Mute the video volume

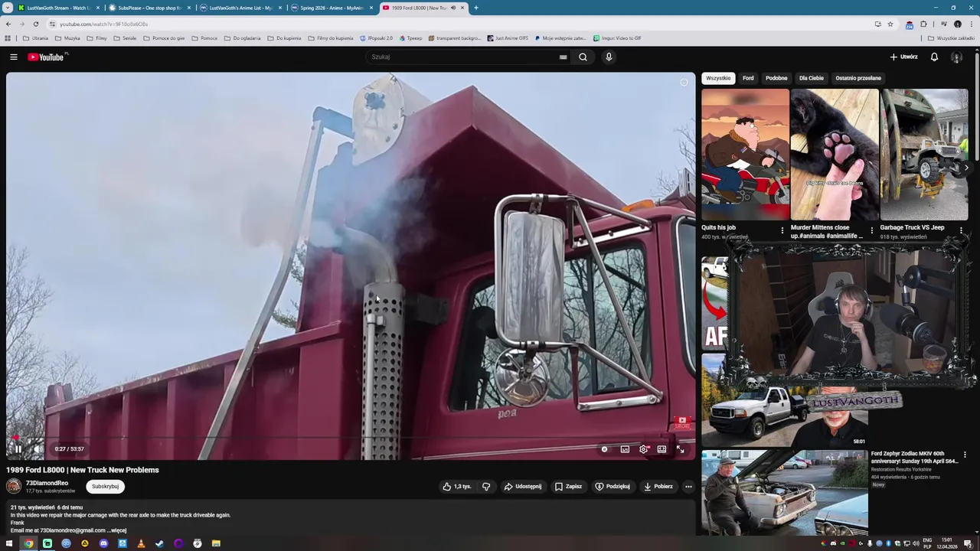(38, 449)
